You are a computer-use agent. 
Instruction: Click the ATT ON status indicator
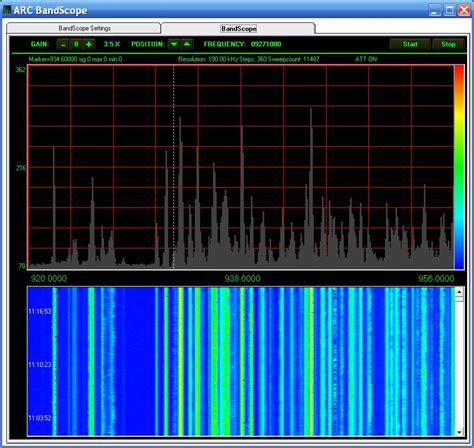[x=366, y=59]
